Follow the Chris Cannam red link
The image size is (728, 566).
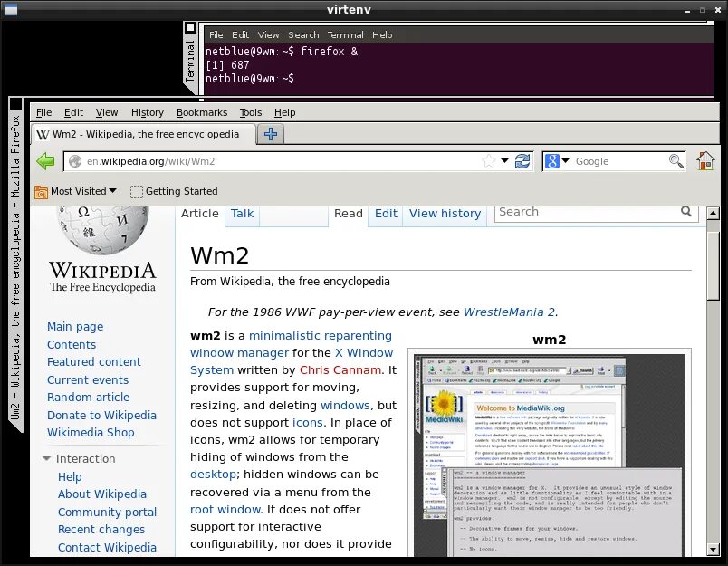[340, 370]
